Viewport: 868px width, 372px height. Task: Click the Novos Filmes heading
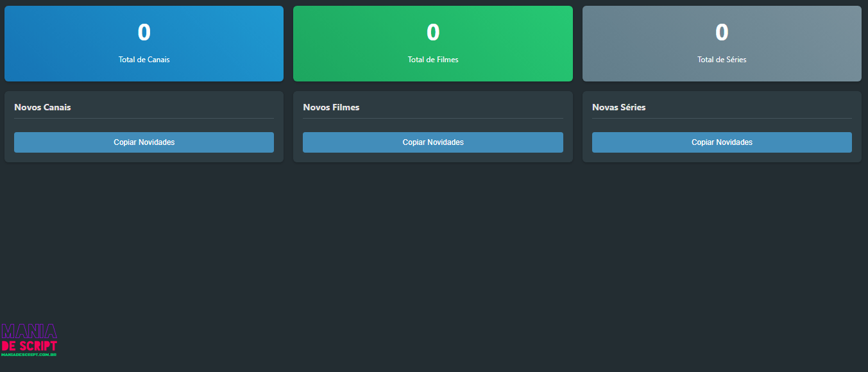(x=331, y=107)
